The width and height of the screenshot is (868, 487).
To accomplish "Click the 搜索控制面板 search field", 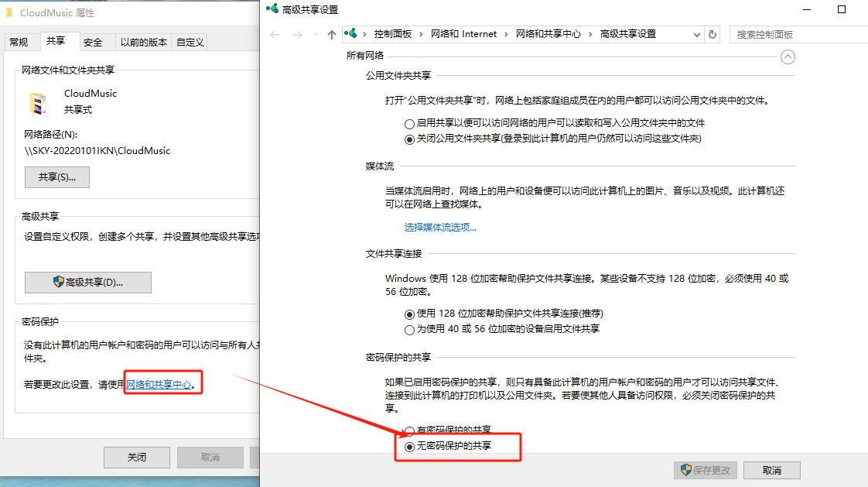I will pos(797,35).
